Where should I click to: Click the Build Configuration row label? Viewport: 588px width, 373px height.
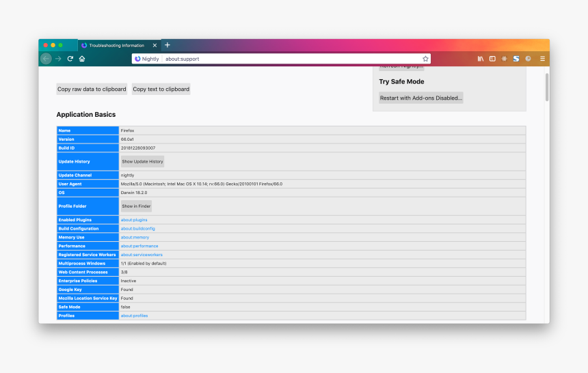79,229
